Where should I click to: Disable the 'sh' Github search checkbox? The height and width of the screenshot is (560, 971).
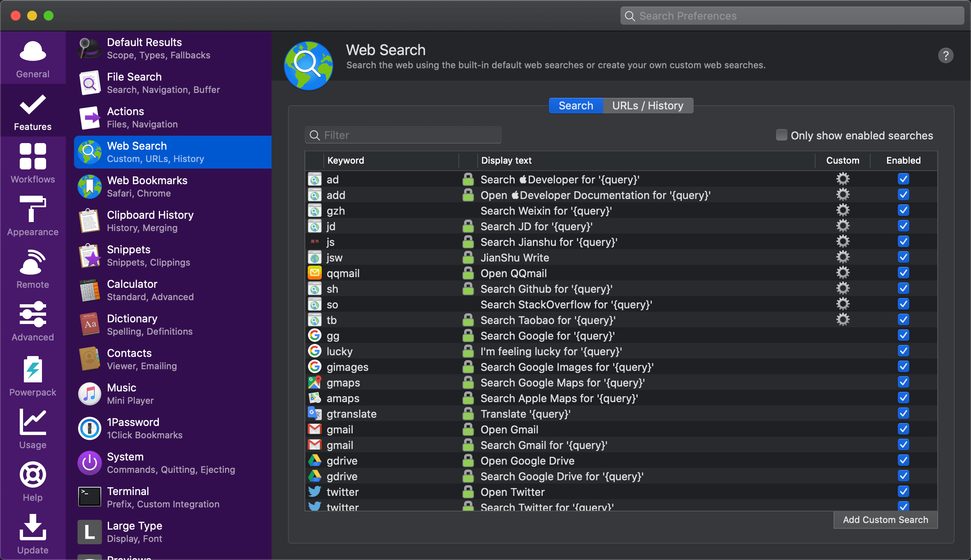[903, 288]
